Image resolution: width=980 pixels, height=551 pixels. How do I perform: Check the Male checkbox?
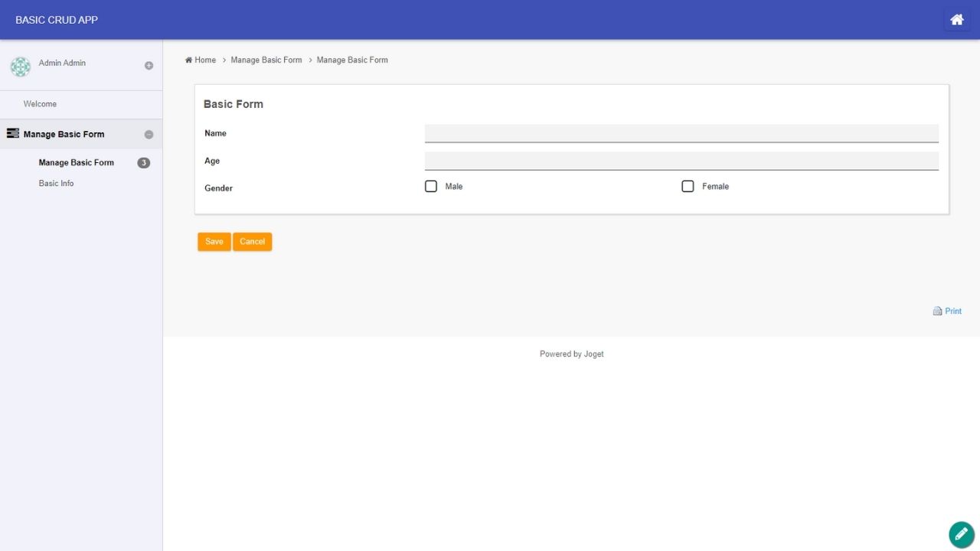pos(431,187)
